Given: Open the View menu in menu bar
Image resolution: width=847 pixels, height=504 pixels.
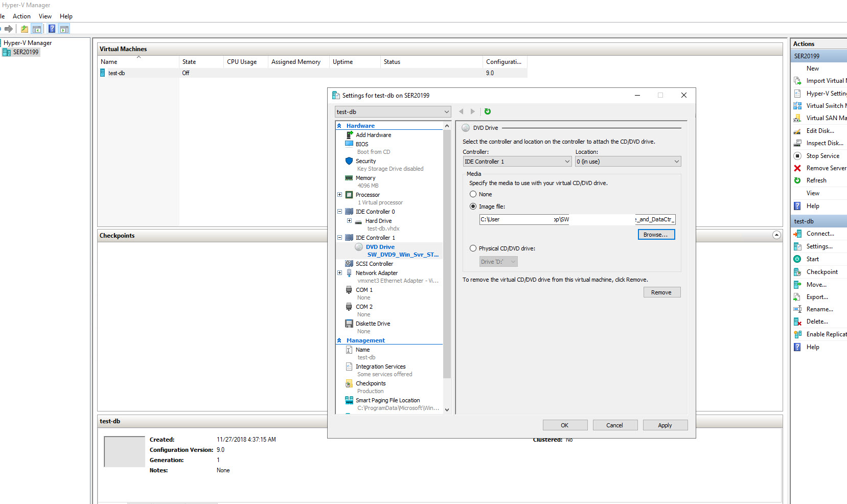Looking at the screenshot, I should (45, 16).
